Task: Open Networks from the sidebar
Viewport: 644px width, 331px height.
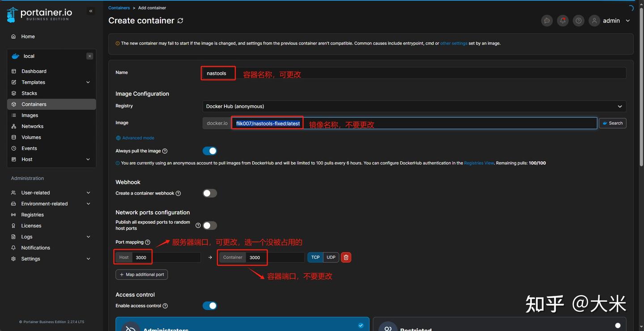Action: tap(32, 126)
